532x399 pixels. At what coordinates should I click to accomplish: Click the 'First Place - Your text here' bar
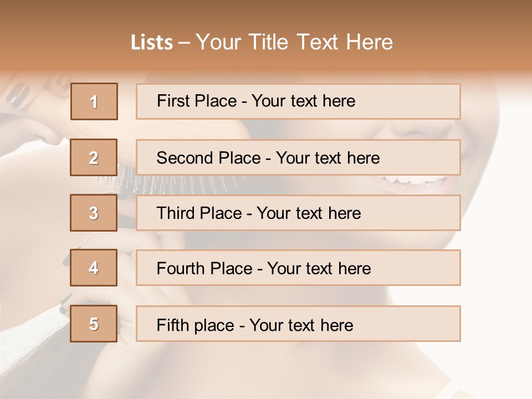[x=298, y=101]
